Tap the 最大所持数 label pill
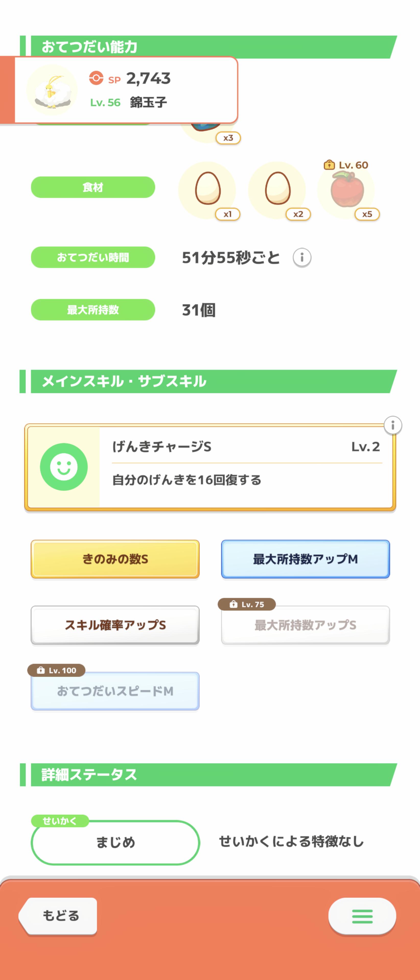The image size is (420, 980). point(93,310)
